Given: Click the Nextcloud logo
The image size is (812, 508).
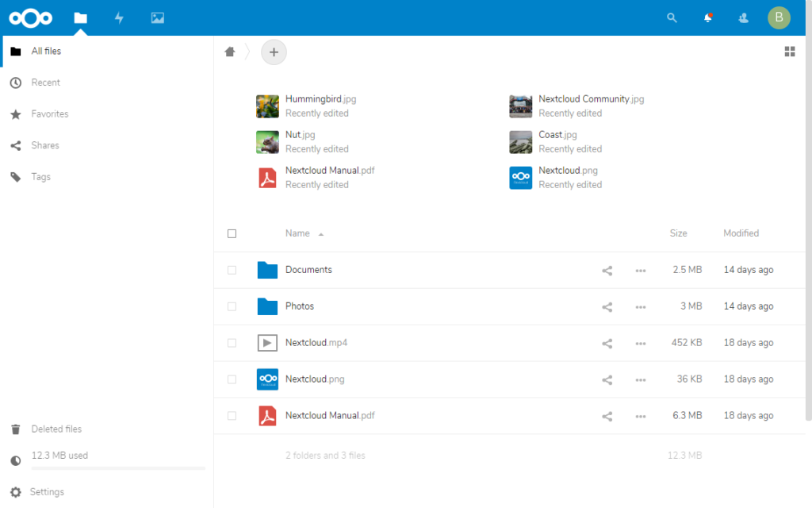Looking at the screenshot, I should coord(31,18).
